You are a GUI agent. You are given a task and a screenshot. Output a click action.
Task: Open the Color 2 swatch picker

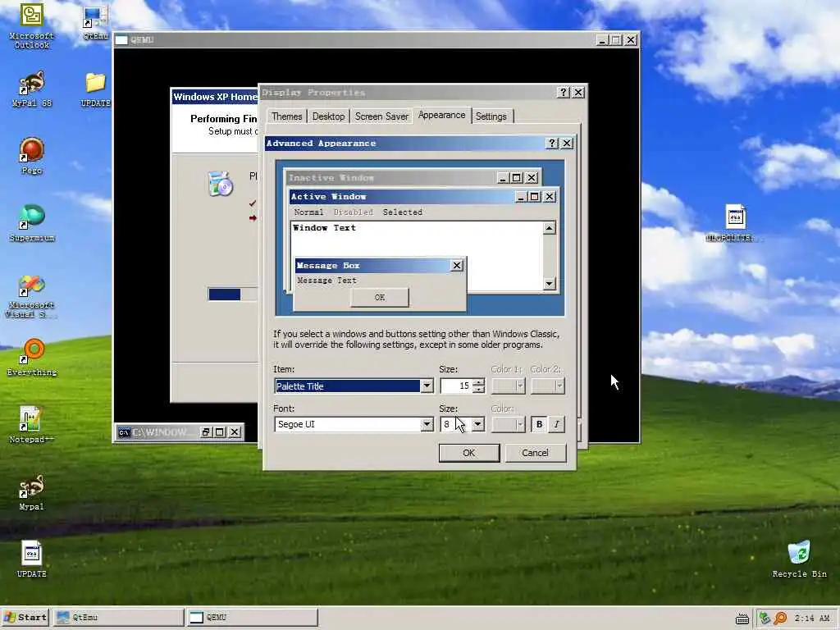[x=547, y=386]
